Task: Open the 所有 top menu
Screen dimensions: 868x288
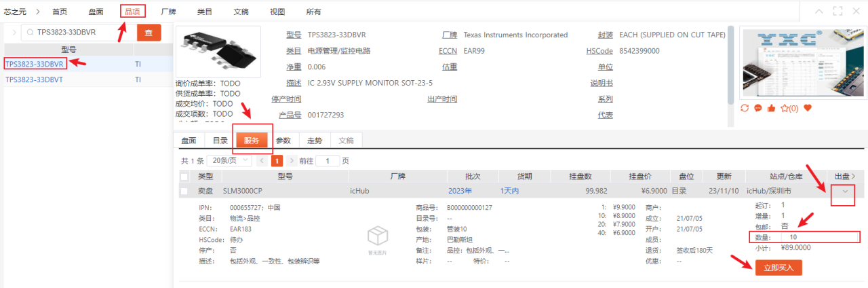Action: coord(314,12)
